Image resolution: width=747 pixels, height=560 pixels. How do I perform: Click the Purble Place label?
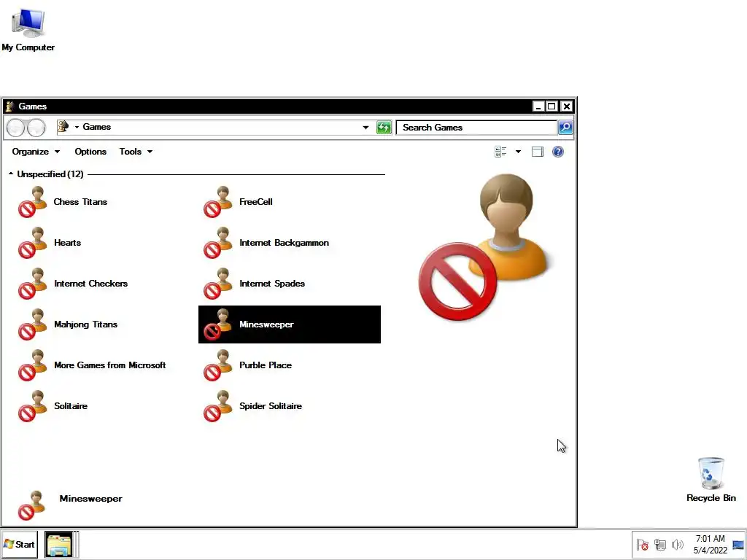point(266,365)
